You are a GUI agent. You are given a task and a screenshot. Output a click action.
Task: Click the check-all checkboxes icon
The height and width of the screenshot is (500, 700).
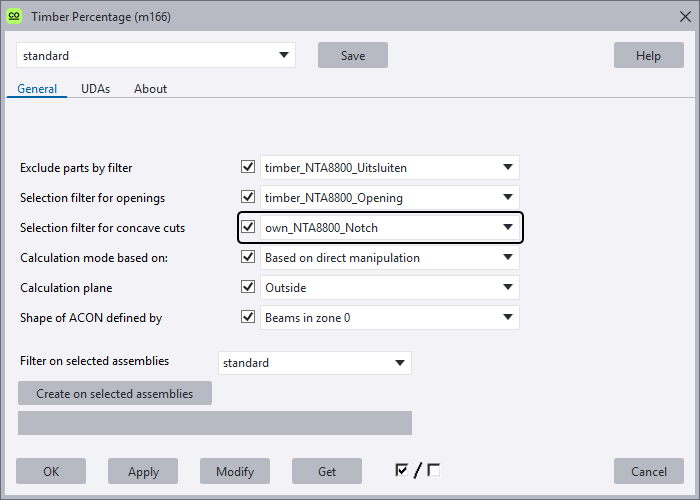click(x=402, y=470)
